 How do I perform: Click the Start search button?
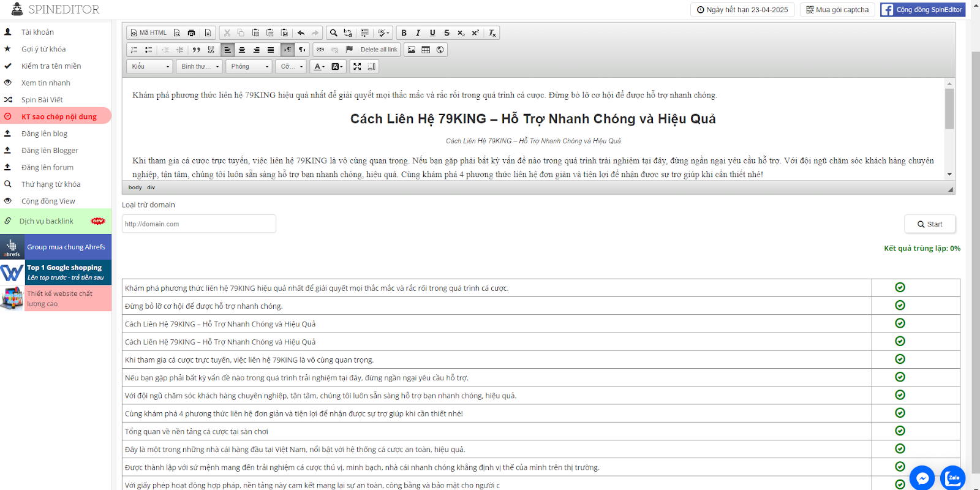coord(930,224)
